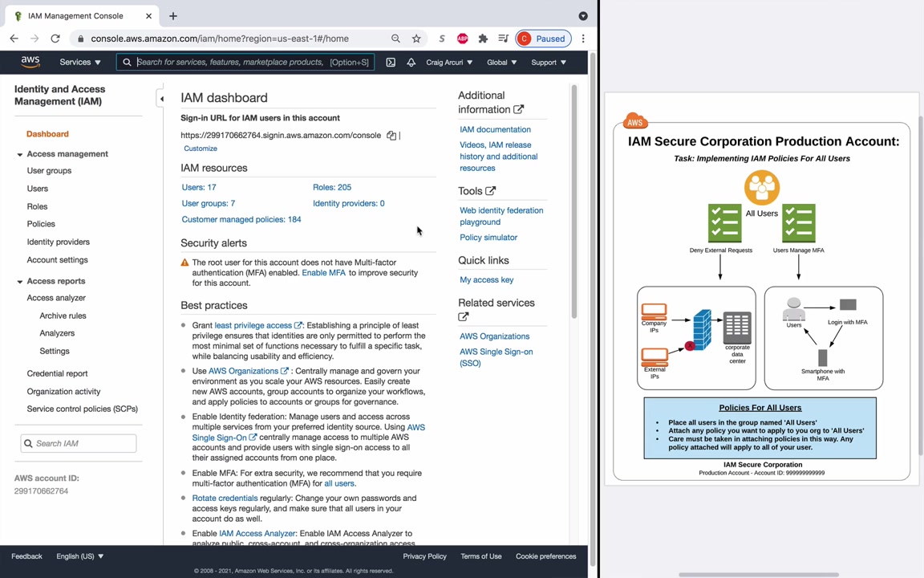Click the Feedback button in footer
This screenshot has height=578, width=924.
[x=26, y=556]
